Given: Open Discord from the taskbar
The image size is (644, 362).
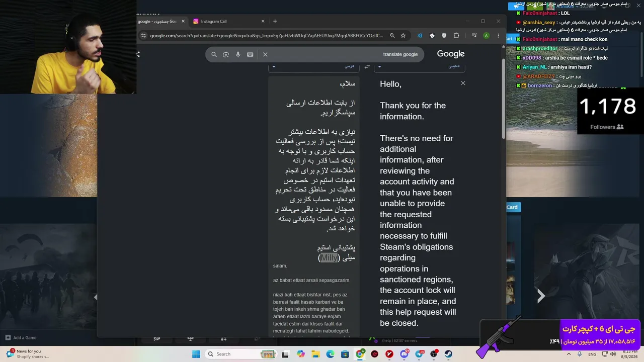Looking at the screenshot, I should (x=404, y=354).
